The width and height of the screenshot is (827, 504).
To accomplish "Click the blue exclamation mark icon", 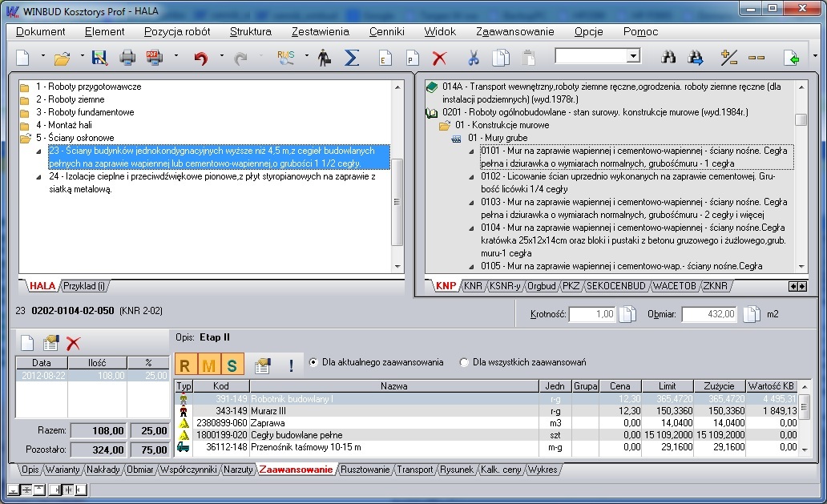I will [291, 365].
